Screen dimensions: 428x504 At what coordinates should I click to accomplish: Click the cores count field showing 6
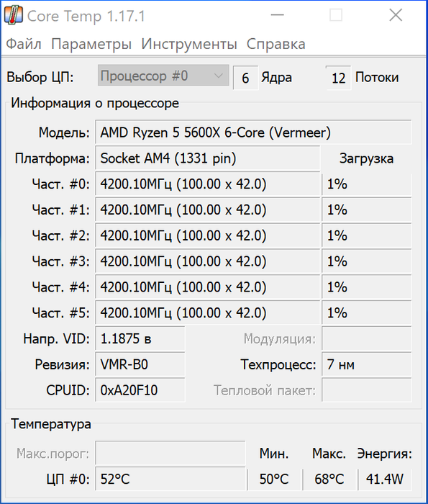click(x=245, y=78)
